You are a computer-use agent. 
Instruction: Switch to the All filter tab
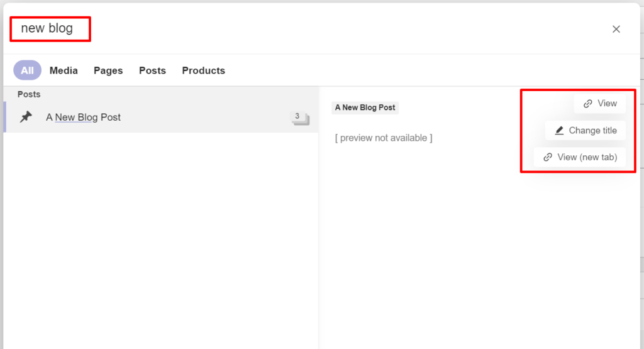click(x=27, y=70)
